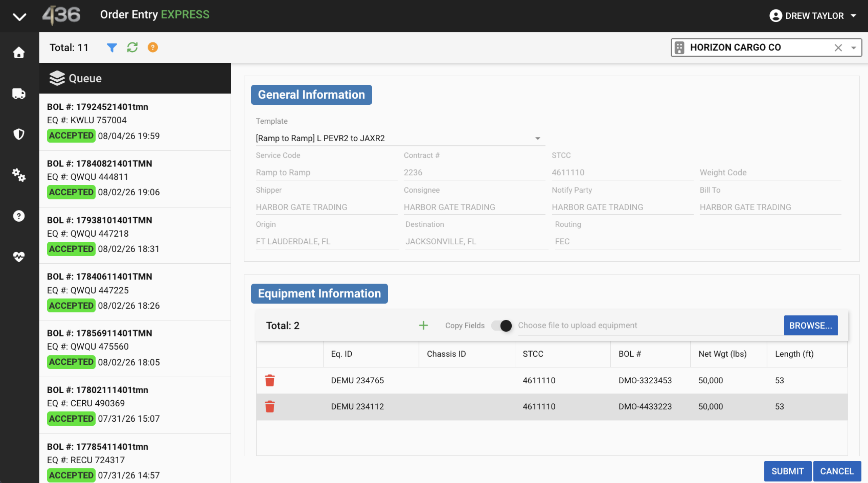Click the Service Code field
Screen dimensions: 868x483
click(326, 173)
